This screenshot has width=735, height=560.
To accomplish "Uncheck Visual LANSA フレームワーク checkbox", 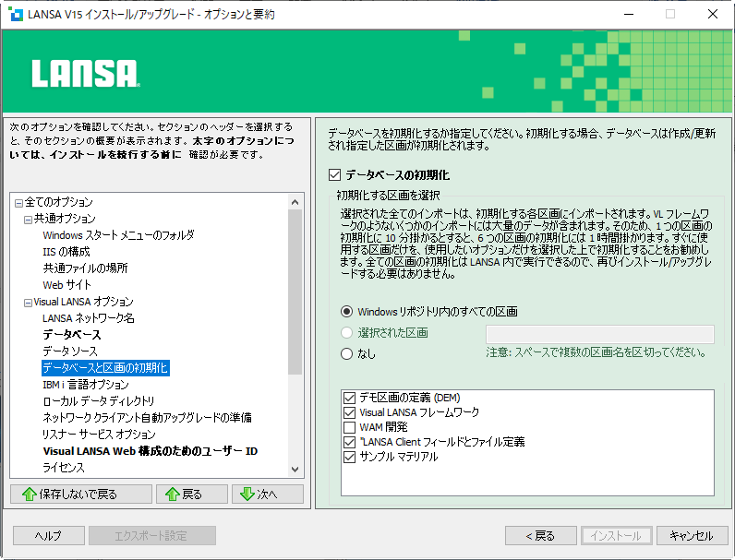I will 349,412.
